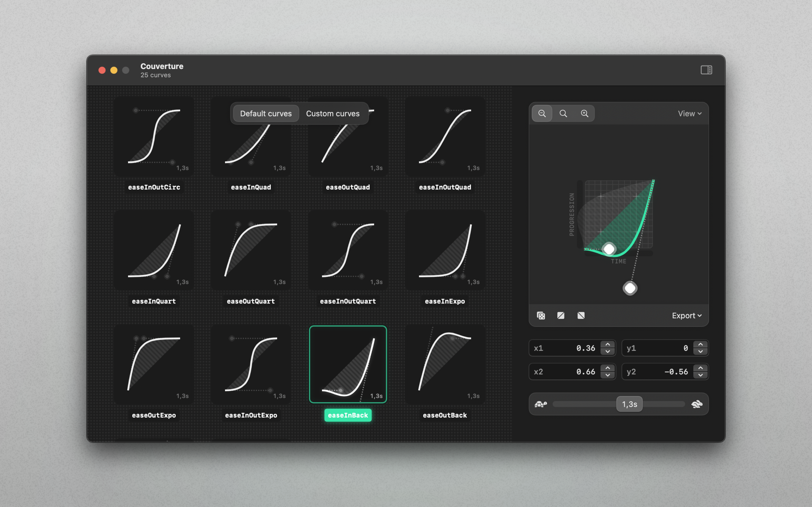Click the rabbit fast speed icon

coord(697,404)
